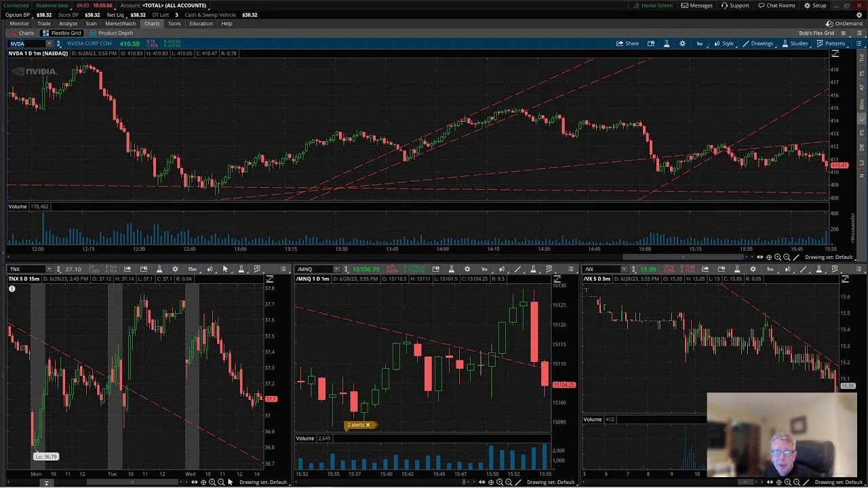868x488 pixels.
Task: Open the flask icon on /VX toolbar
Action: (737, 269)
